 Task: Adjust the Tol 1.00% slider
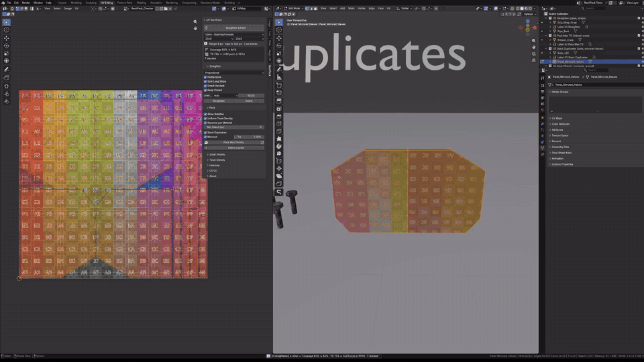pos(249,137)
